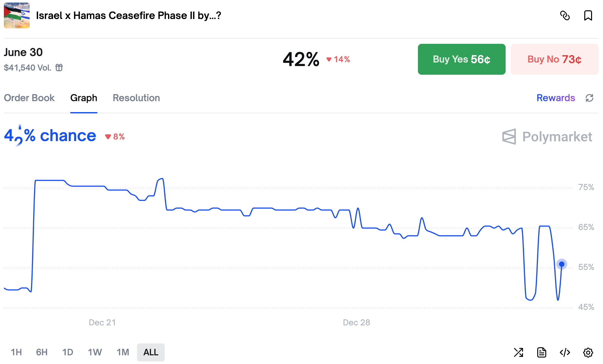Image resolution: width=603 pixels, height=364 pixels.
Task: Copy the market link icon
Action: pos(565,15)
